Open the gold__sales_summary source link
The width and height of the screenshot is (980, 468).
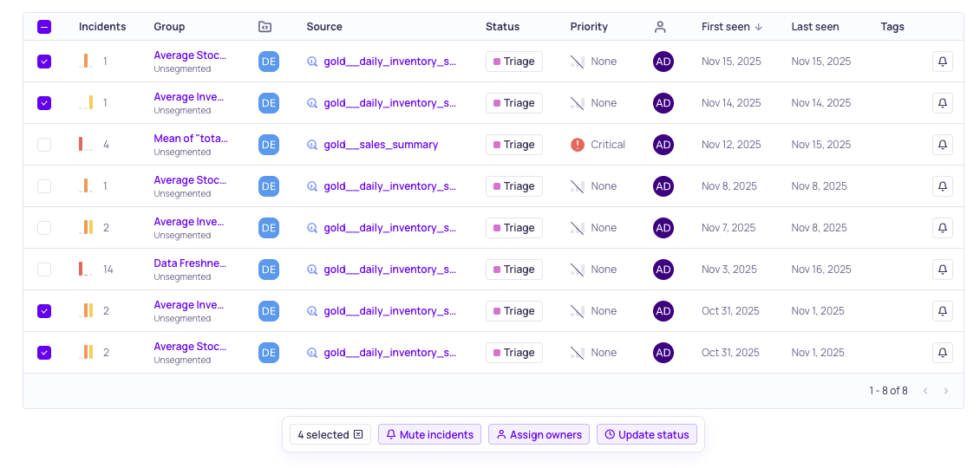pos(381,145)
